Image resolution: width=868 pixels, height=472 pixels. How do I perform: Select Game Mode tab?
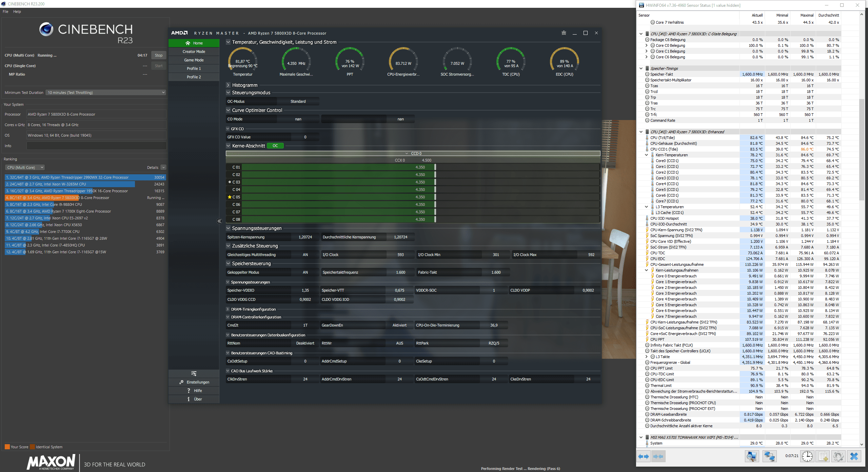(194, 60)
